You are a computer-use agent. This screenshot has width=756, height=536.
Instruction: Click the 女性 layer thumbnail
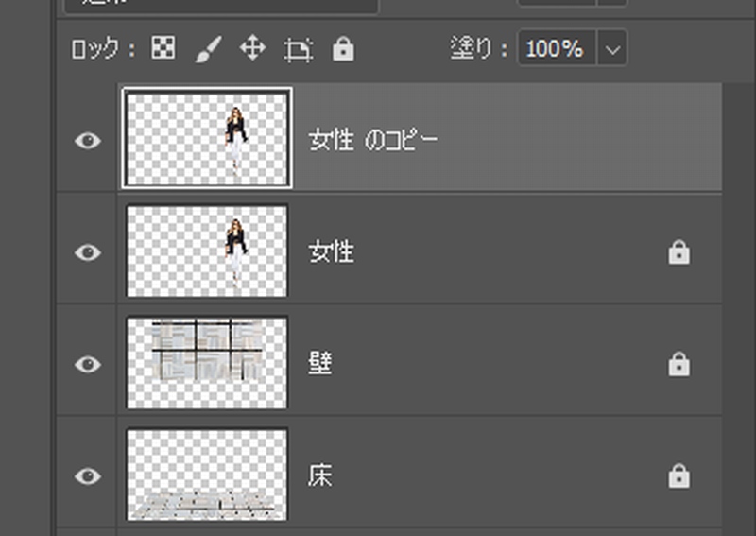pyautogui.click(x=207, y=252)
